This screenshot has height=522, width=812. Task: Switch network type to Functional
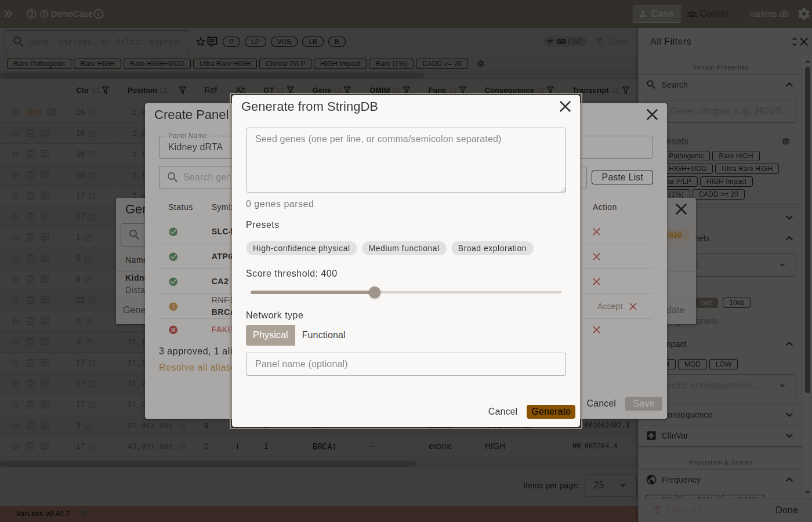pyautogui.click(x=324, y=335)
